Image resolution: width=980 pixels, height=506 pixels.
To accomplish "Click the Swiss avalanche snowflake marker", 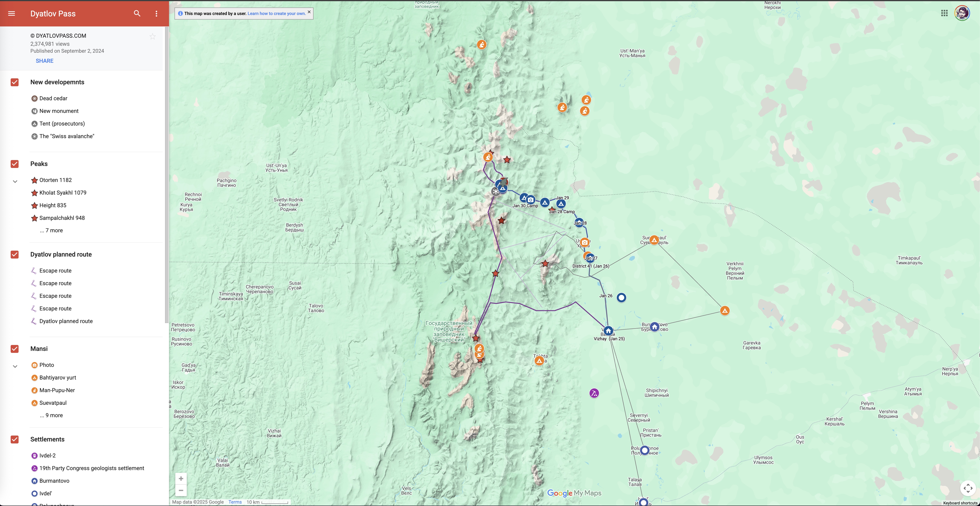I will [495, 192].
